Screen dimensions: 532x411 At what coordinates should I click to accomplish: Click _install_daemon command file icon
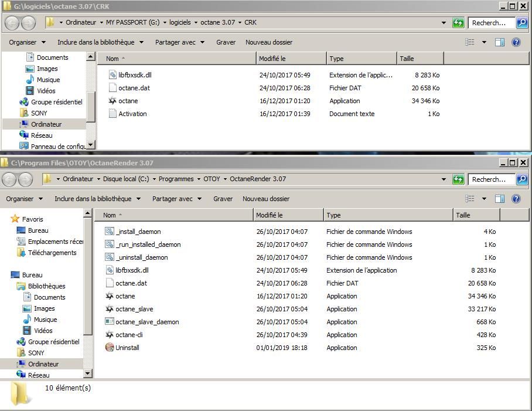pos(109,232)
